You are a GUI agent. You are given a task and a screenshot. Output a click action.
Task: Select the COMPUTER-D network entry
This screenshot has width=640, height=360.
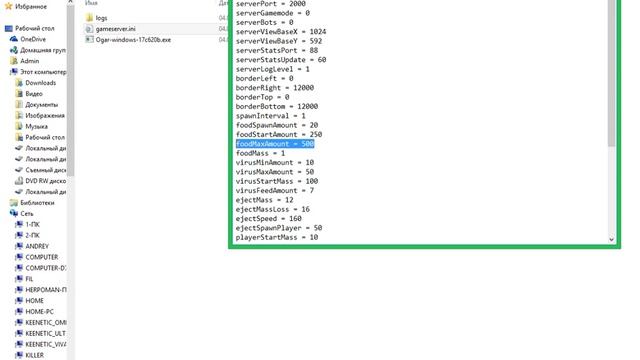(40, 268)
